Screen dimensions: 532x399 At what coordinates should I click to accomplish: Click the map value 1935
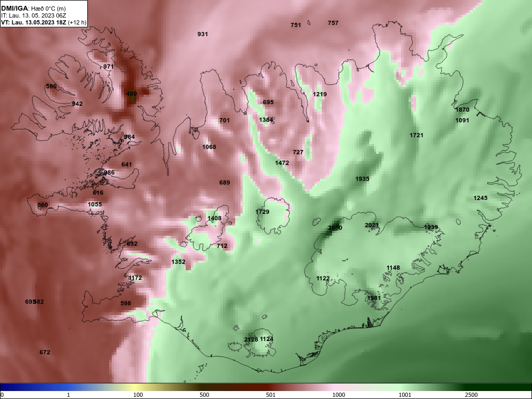tap(362, 178)
